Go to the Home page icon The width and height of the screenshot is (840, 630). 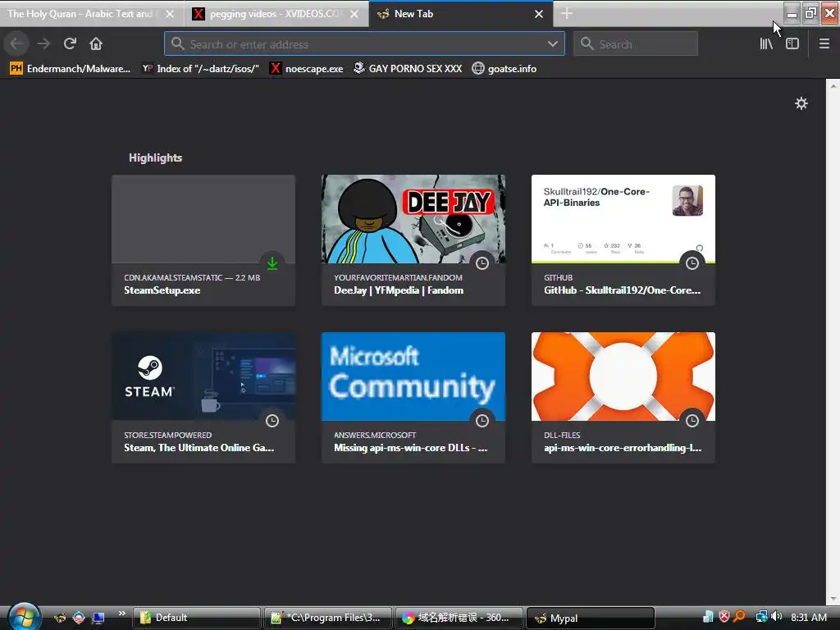(96, 43)
